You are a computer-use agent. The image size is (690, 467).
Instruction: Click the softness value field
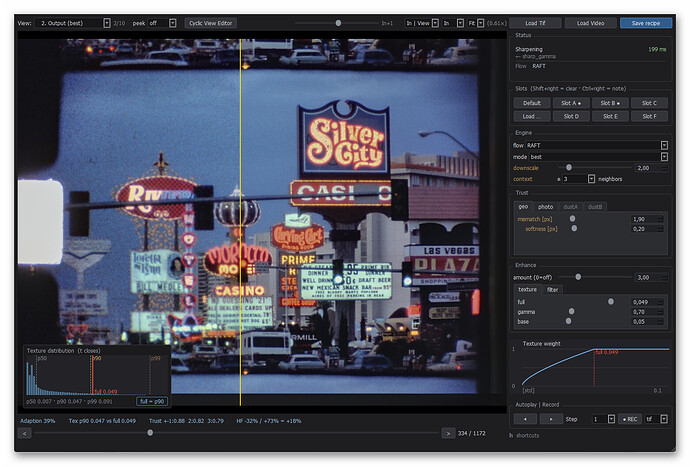[x=648, y=229]
